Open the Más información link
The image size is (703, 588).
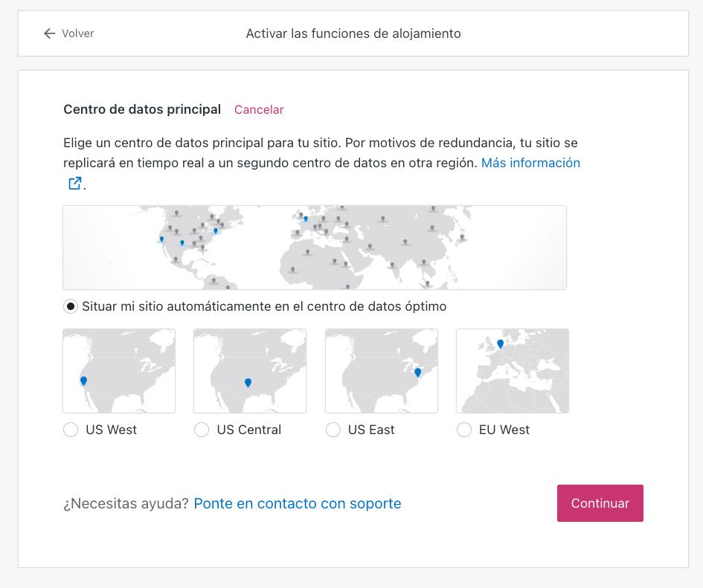[530, 163]
